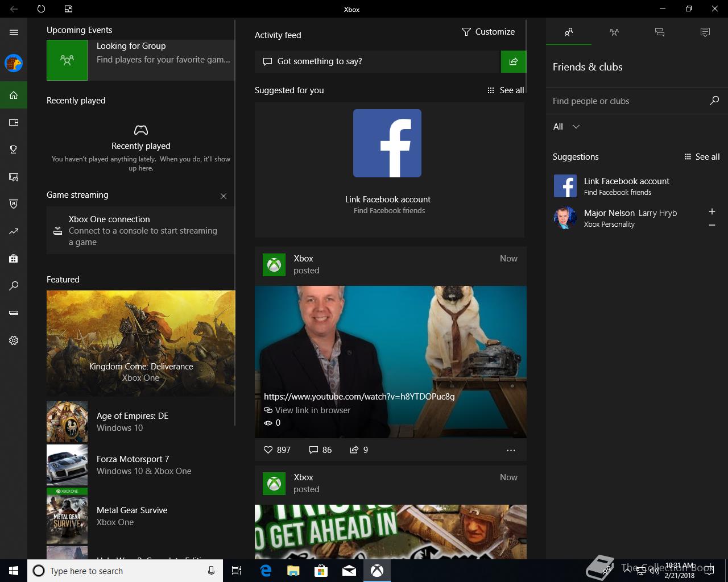Open more options ellipsis on first post

(x=511, y=450)
